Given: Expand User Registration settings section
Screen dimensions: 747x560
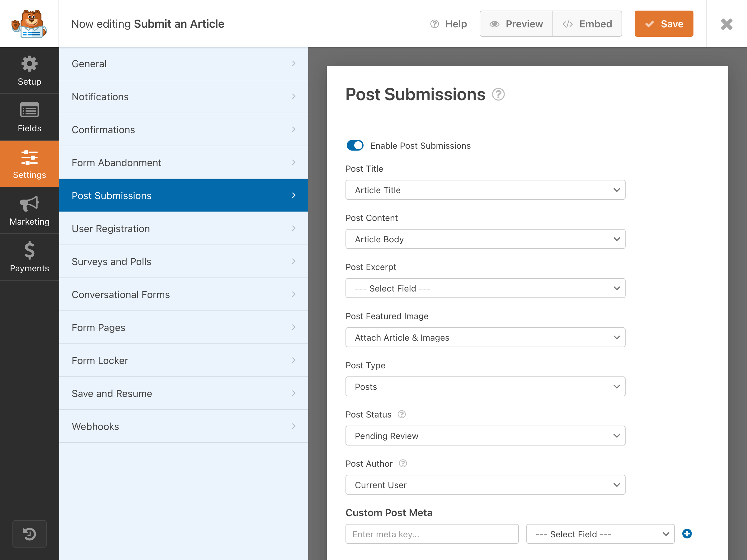Looking at the screenshot, I should tap(184, 228).
